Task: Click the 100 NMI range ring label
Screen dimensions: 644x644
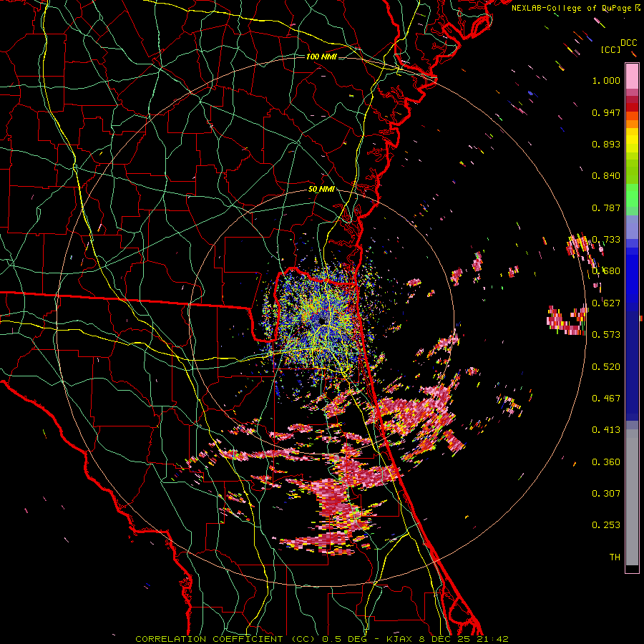Action: (x=321, y=57)
